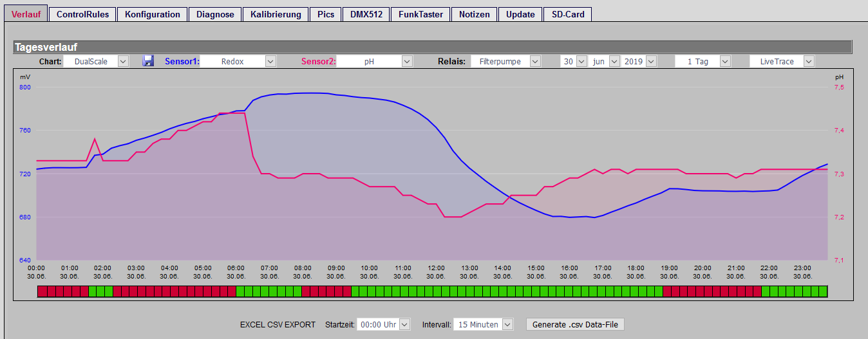Open the Startzeit 00:00 Uhr dropdown
The image size is (868, 339).
tap(383, 324)
